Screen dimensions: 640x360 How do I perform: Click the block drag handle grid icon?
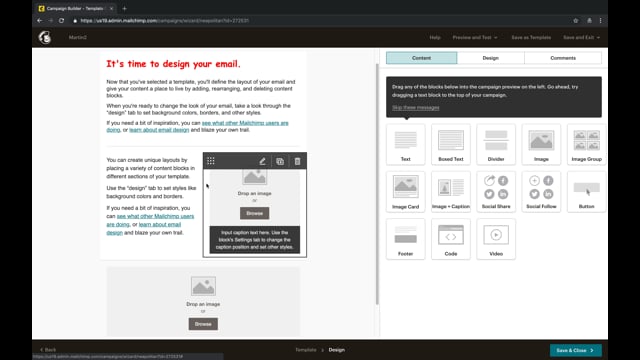(x=211, y=161)
